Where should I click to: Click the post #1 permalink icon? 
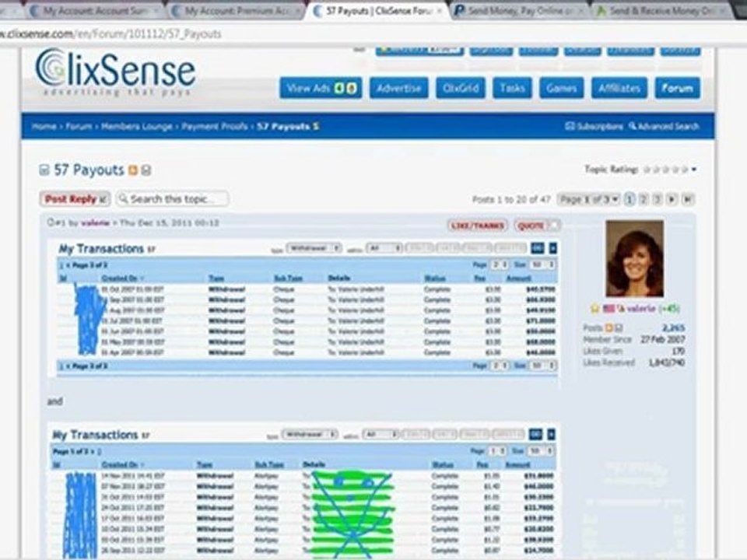pyautogui.click(x=51, y=222)
